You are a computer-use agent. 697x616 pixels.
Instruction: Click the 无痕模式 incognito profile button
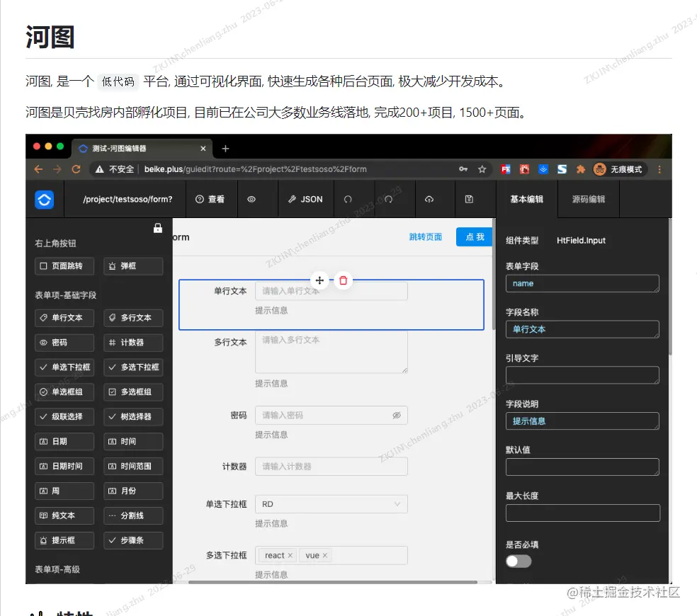[619, 169]
